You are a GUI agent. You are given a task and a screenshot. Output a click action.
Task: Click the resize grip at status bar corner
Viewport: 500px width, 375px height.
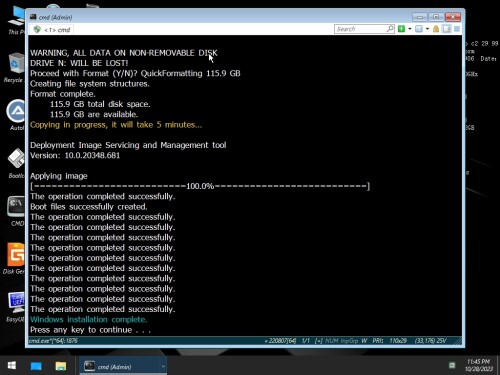[x=459, y=341]
